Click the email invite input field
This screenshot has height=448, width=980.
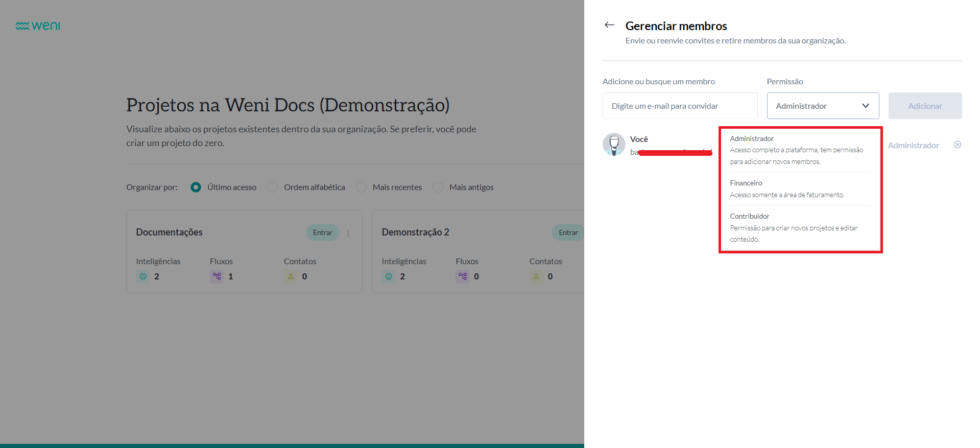[x=680, y=106]
